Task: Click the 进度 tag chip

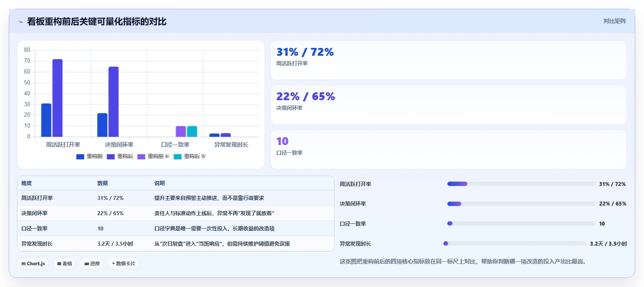Action: (x=92, y=263)
